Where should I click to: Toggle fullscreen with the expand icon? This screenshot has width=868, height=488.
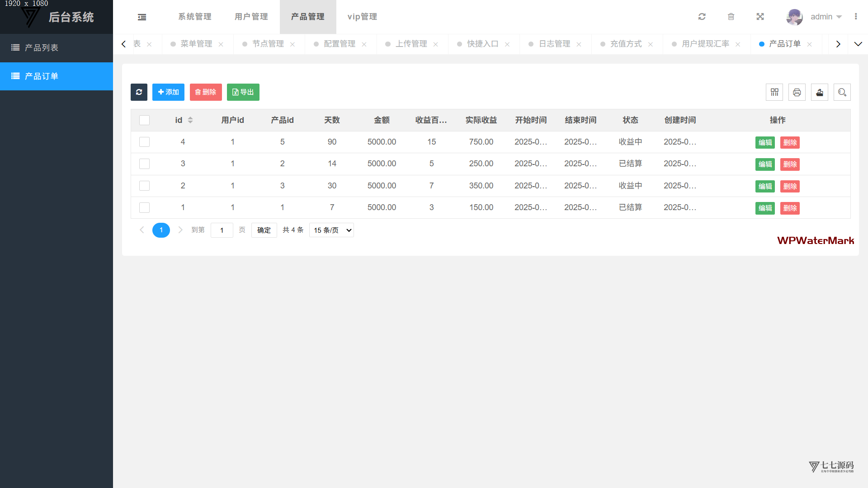click(760, 17)
